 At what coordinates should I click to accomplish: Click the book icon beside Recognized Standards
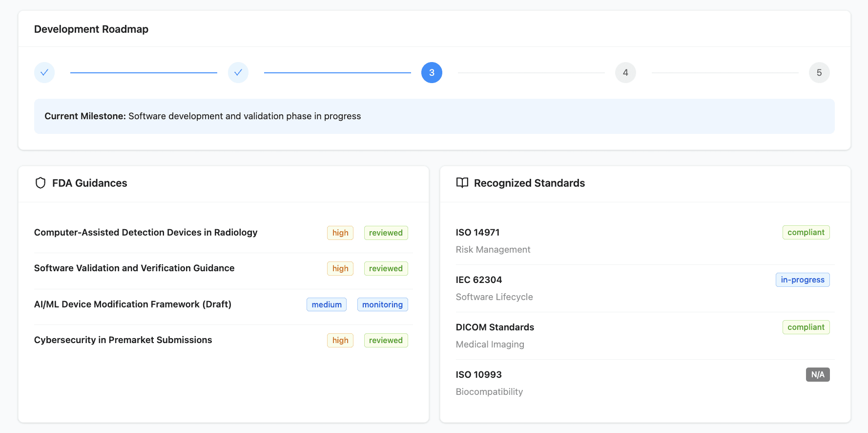(462, 183)
